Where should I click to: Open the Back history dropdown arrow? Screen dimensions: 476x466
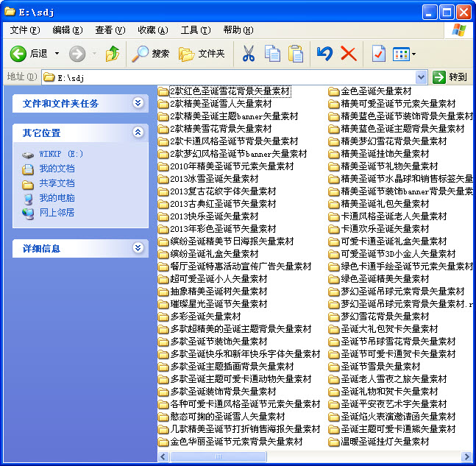click(57, 54)
